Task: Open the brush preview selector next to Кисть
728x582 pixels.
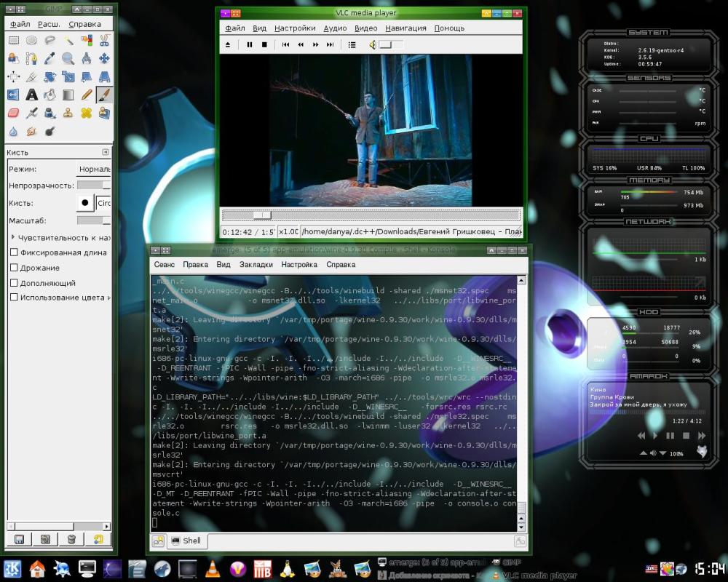Action: click(85, 203)
